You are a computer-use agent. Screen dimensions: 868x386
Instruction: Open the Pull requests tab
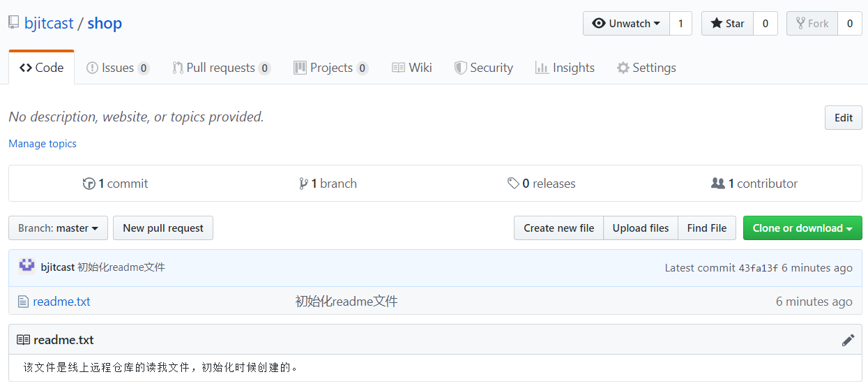(221, 68)
